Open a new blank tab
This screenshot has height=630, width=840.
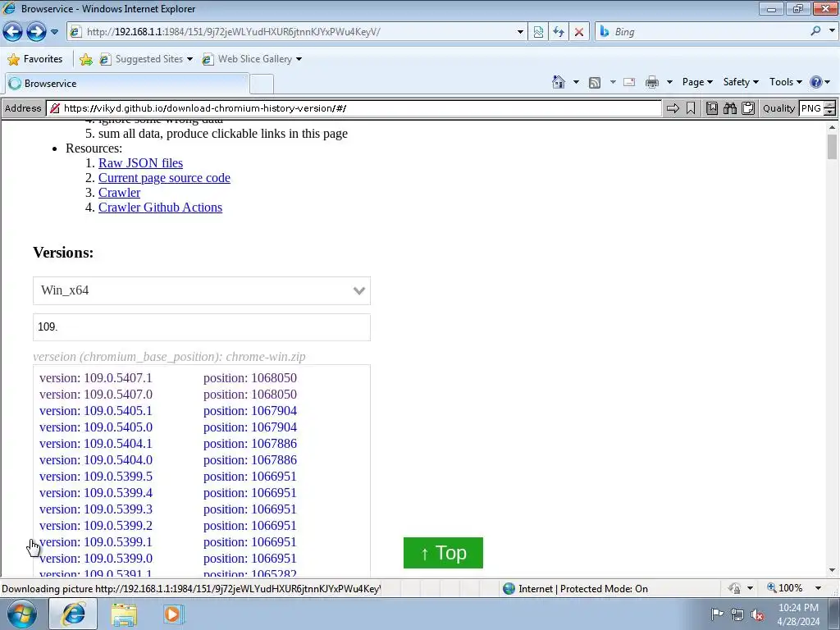(262, 84)
